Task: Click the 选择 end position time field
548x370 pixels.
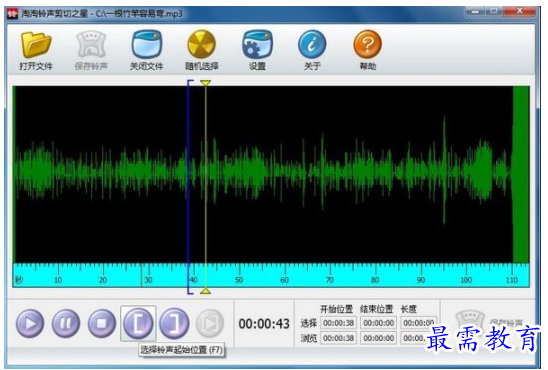Action: (378, 323)
